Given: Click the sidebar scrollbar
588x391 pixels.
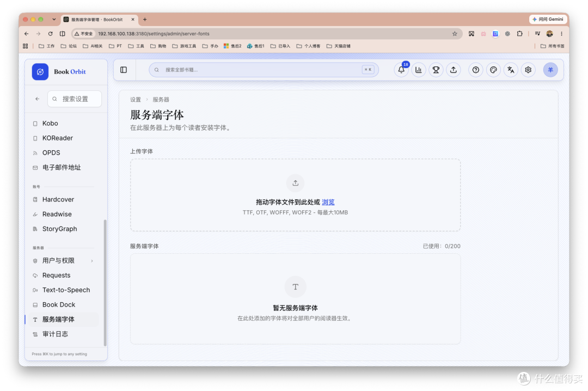Looking at the screenshot, I should 105,283.
